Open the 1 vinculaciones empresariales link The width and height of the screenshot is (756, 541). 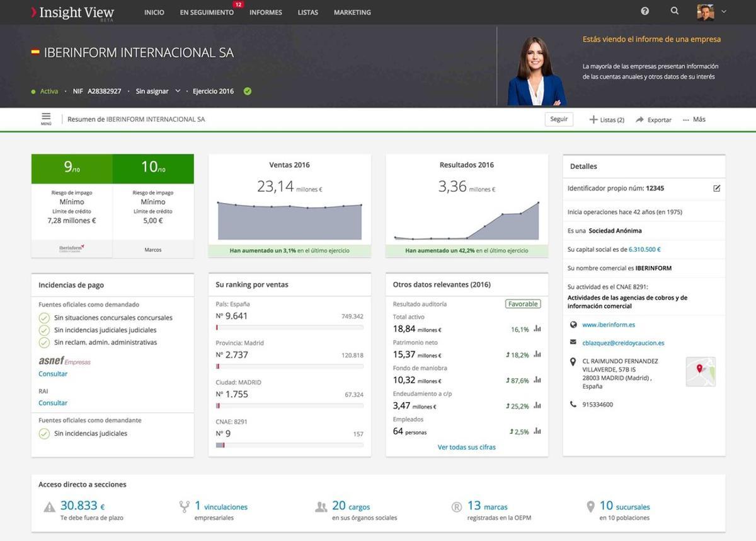(221, 506)
